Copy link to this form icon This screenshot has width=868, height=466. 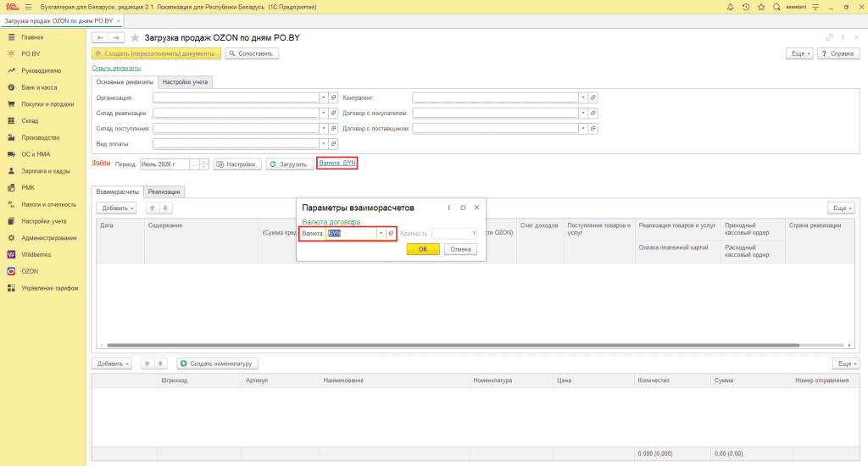829,37
